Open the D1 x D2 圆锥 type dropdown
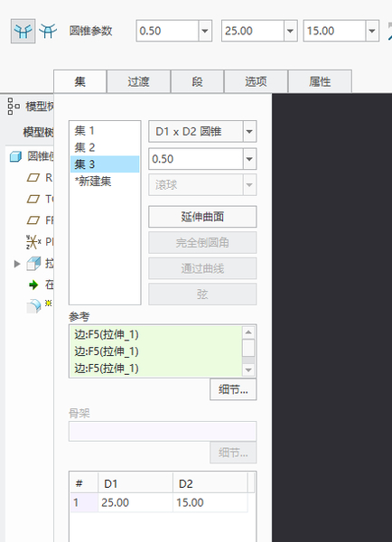Image resolution: width=392 pixels, height=542 pixels. 249,131
